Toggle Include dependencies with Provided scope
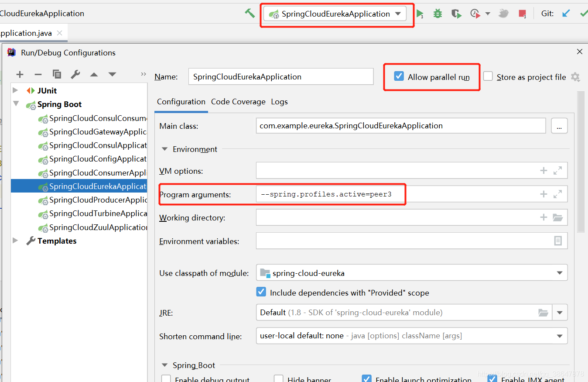The height and width of the screenshot is (382, 588). (261, 292)
